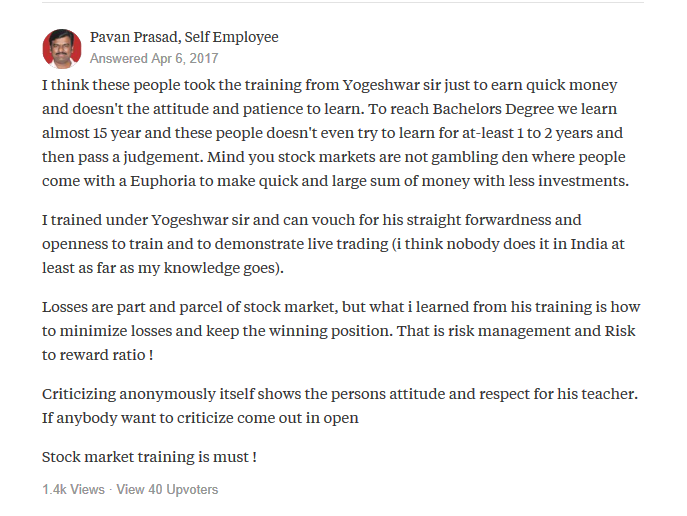Click the phrase 'Bachelors Degree' in the answer
The width and height of the screenshot is (687, 516).
[493, 109]
